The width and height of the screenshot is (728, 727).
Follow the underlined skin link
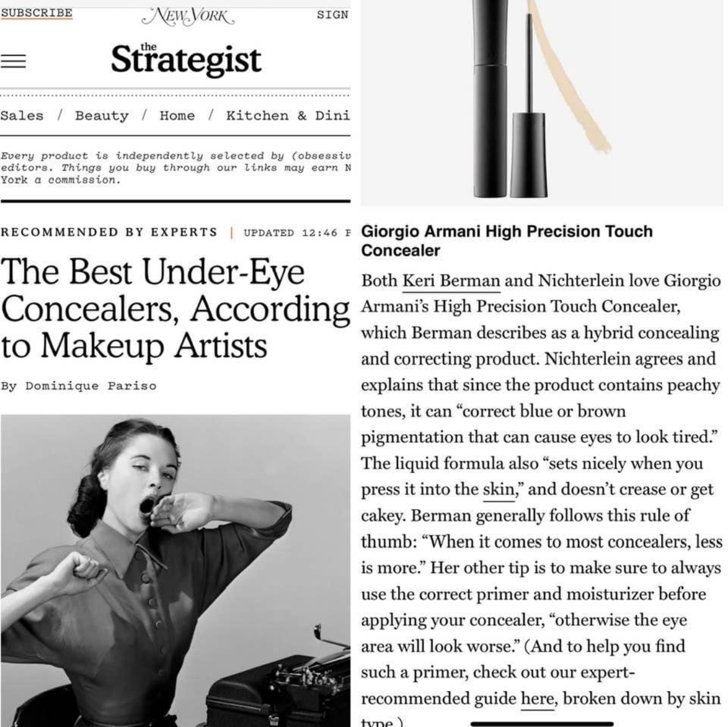point(498,489)
